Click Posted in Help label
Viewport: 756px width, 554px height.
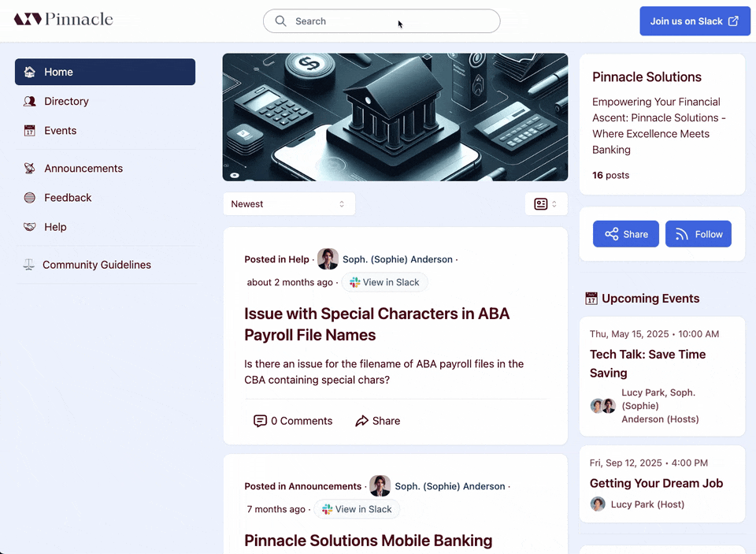coord(276,259)
